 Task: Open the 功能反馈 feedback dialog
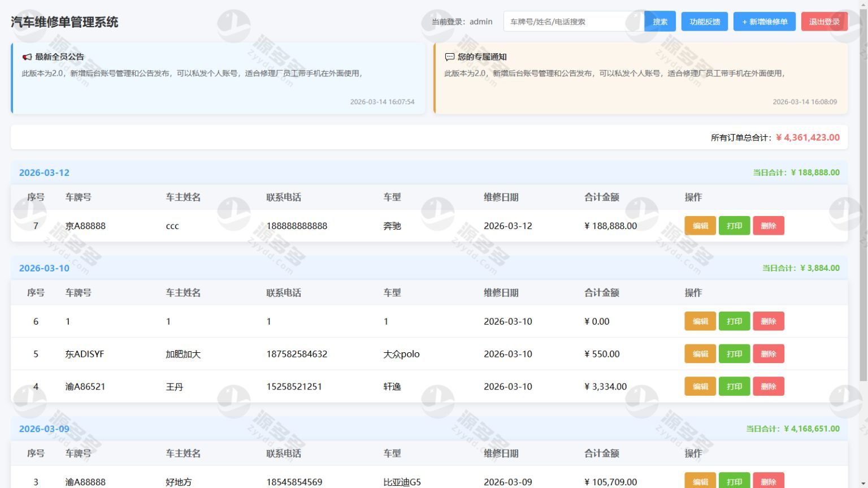click(x=704, y=21)
